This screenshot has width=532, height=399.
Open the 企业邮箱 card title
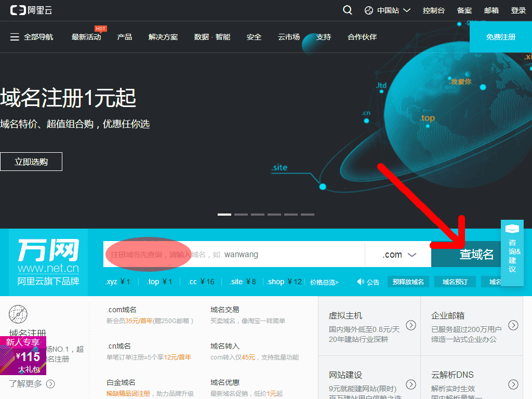[448, 316]
